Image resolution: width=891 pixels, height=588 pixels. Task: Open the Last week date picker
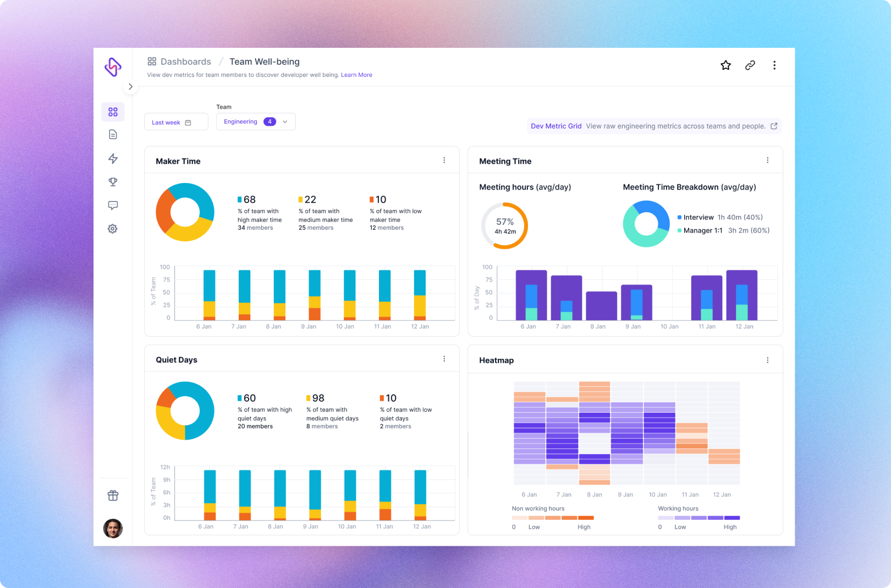pos(176,122)
